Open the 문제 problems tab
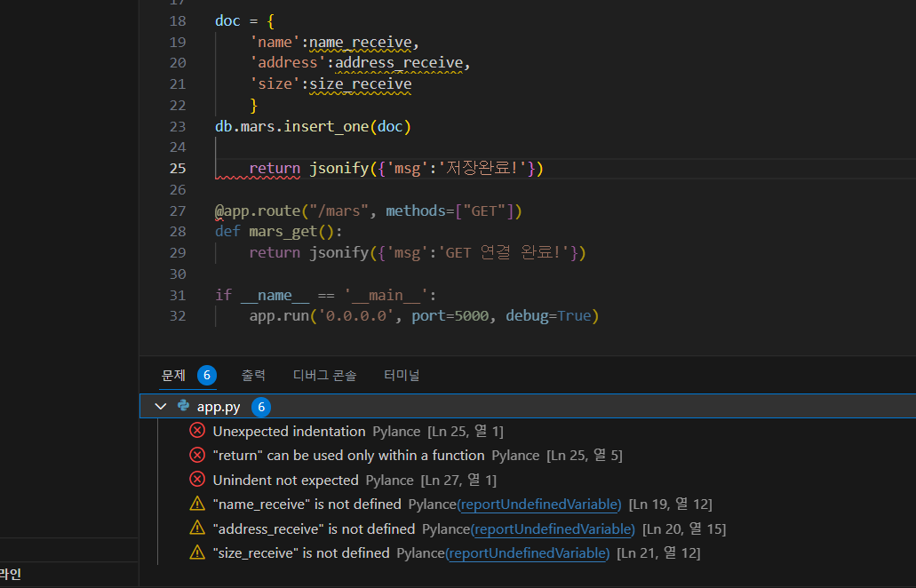 coord(173,376)
